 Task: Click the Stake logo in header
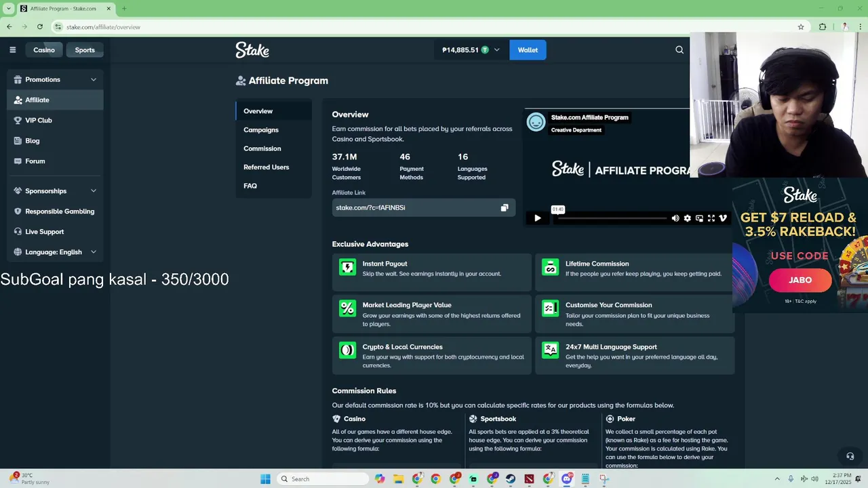point(252,50)
